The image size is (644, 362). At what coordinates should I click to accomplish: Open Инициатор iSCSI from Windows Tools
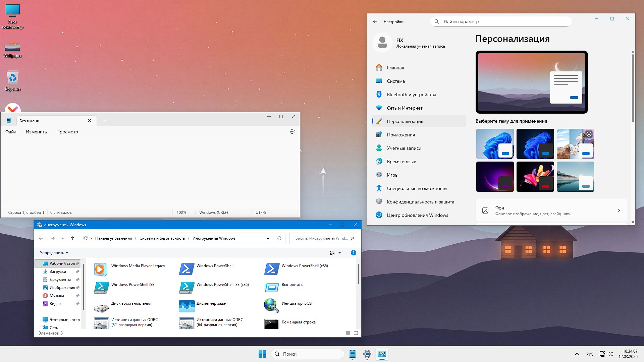297,303
